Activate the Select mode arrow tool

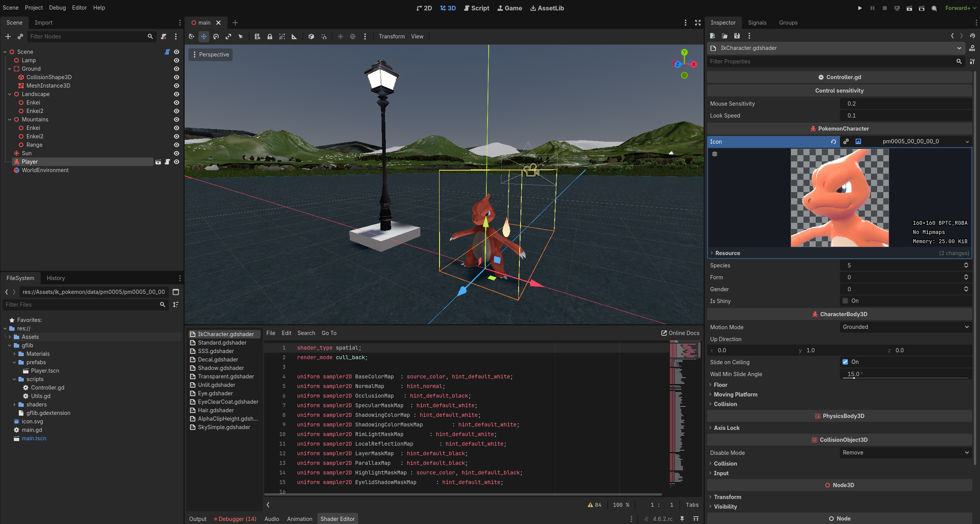coord(241,36)
